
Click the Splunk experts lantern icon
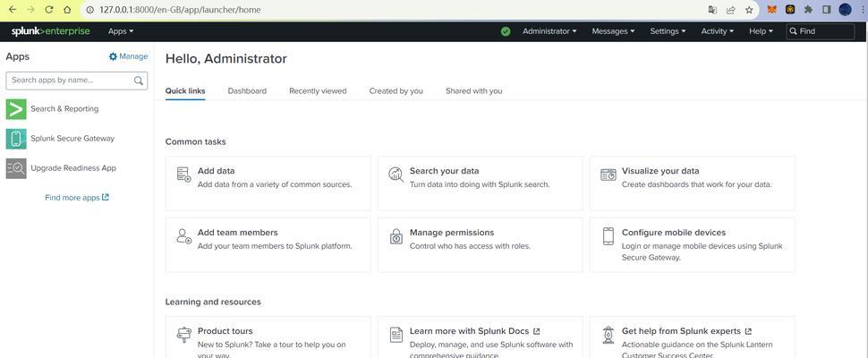[608, 335]
